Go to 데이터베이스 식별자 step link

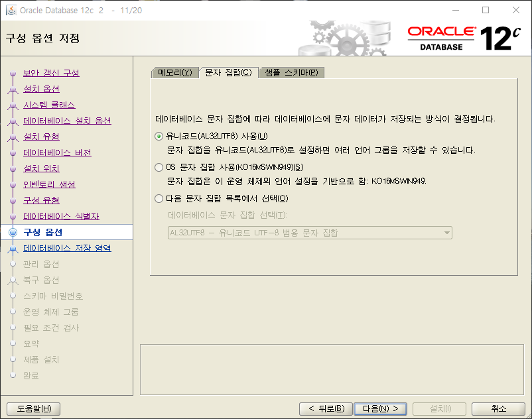point(61,216)
